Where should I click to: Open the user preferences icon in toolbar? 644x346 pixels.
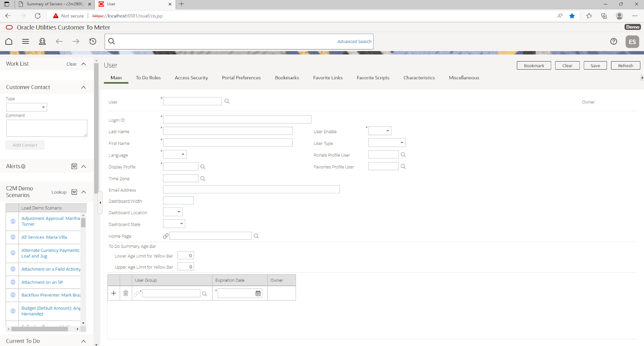pos(42,41)
